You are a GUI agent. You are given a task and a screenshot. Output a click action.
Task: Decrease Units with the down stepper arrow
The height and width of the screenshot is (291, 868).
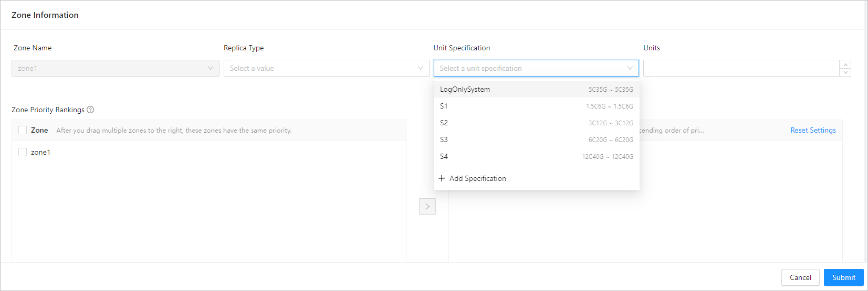click(x=845, y=72)
